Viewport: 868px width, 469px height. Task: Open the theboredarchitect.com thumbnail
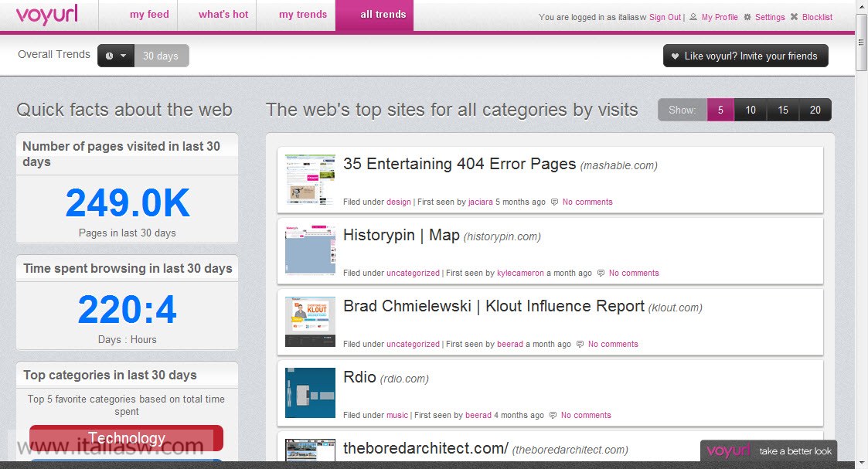[x=310, y=450]
